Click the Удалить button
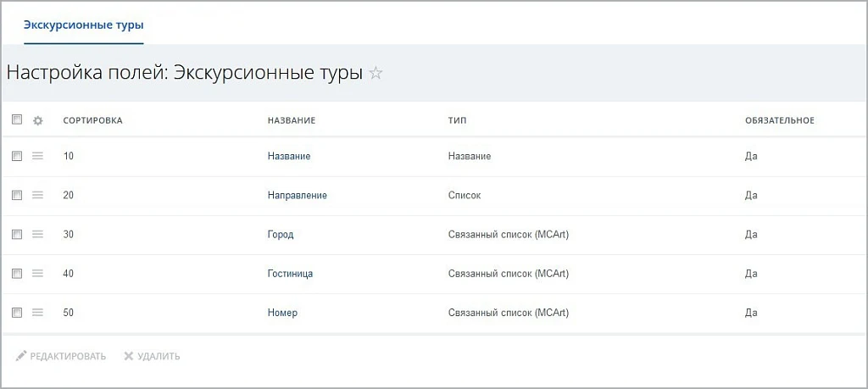The image size is (868, 389). (152, 356)
